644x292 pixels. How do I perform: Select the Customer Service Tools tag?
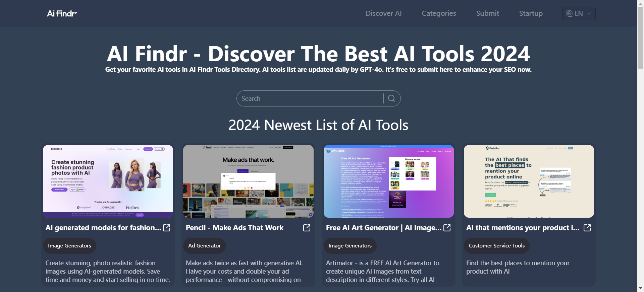[496, 246]
